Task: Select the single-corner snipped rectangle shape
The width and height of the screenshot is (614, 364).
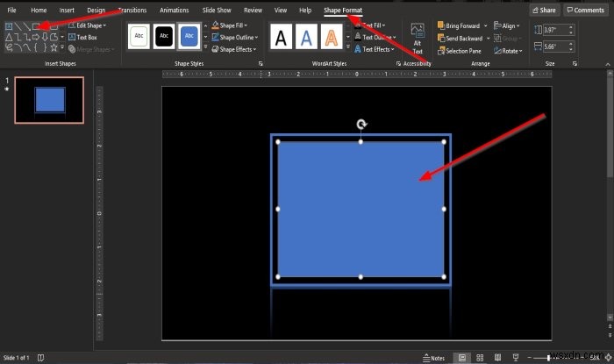Action: (54, 37)
